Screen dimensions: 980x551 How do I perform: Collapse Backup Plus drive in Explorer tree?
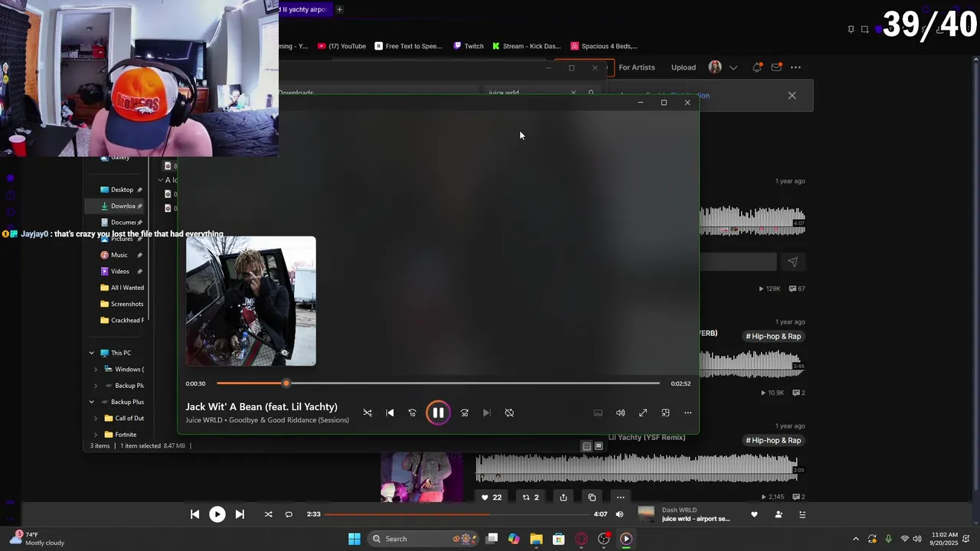[92, 402]
